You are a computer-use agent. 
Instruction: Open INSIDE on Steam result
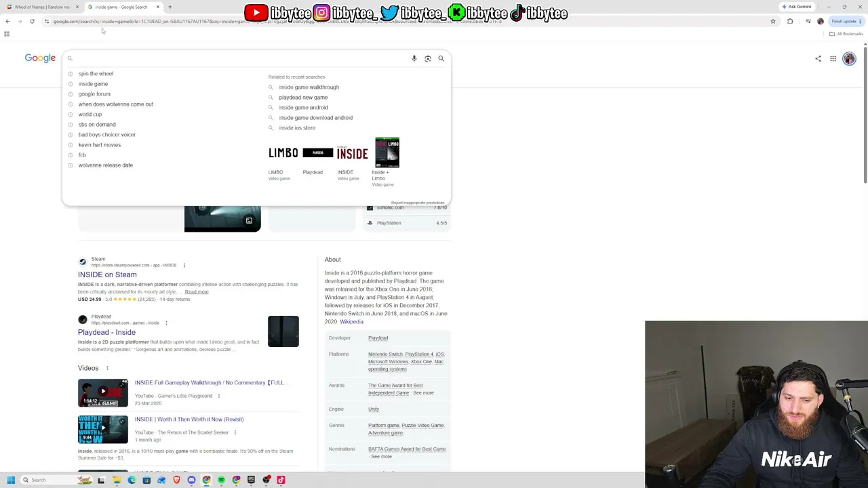107,274
